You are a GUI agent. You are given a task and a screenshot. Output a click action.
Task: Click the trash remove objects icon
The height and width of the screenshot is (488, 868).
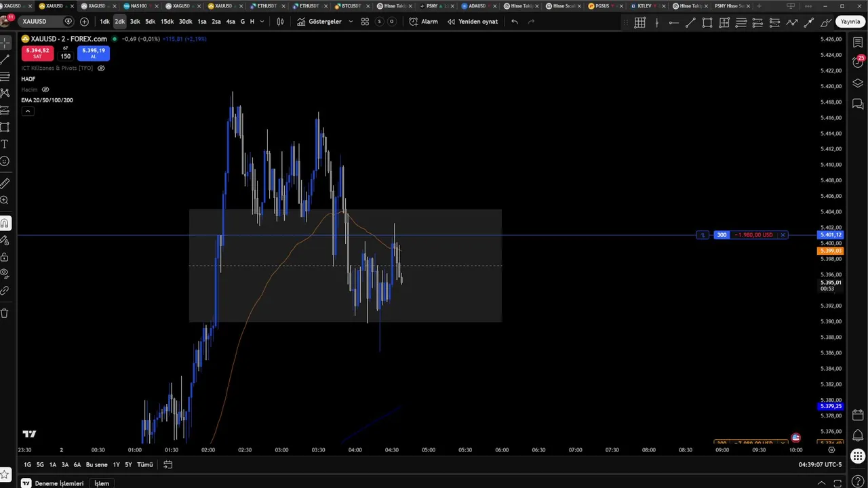point(5,313)
